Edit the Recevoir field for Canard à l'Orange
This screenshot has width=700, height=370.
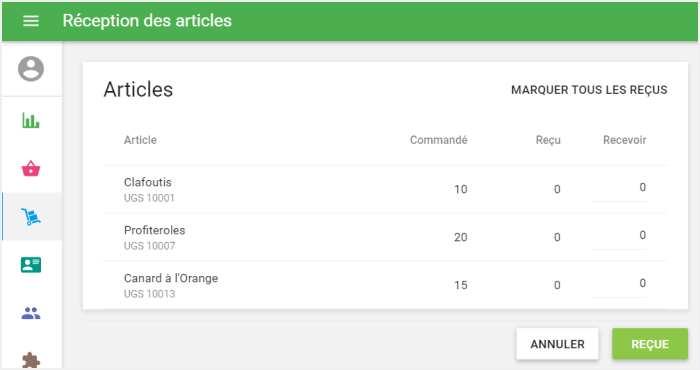click(619, 284)
